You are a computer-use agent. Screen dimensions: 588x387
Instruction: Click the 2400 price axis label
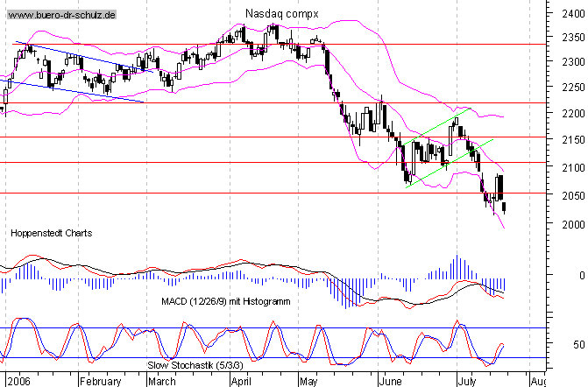click(573, 14)
